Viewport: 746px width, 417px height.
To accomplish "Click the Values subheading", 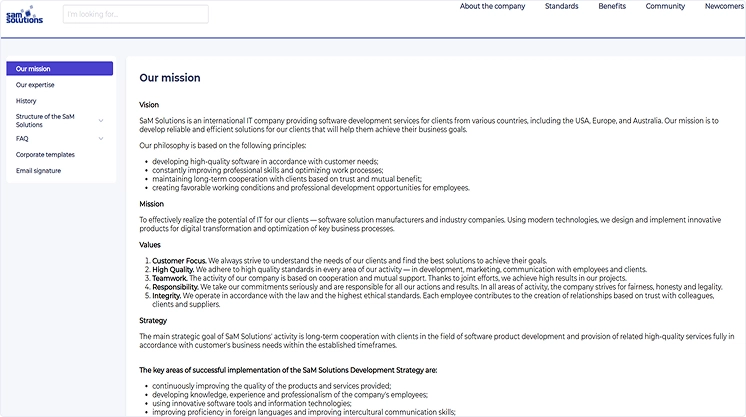I will coord(150,245).
